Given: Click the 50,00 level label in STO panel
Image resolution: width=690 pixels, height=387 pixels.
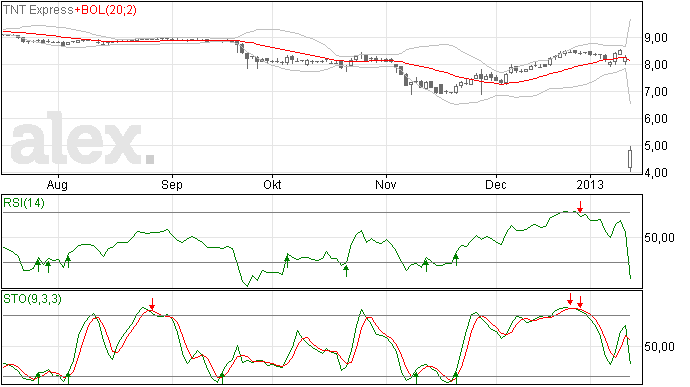Looking at the screenshot, I should (x=659, y=347).
